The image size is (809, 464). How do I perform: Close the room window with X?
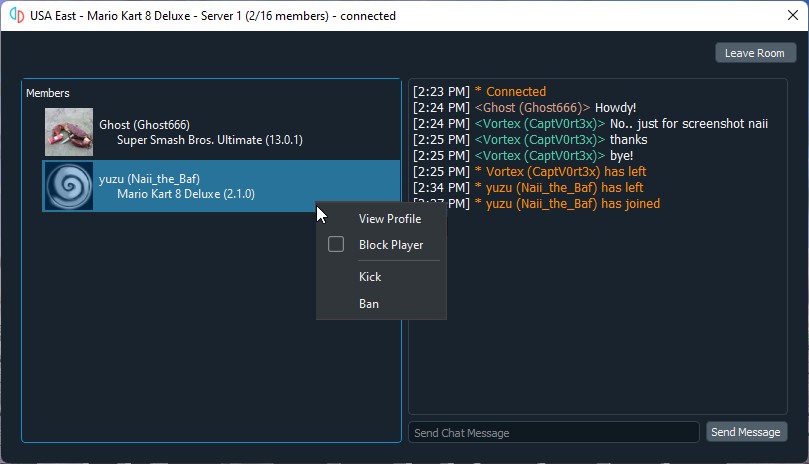coord(793,15)
